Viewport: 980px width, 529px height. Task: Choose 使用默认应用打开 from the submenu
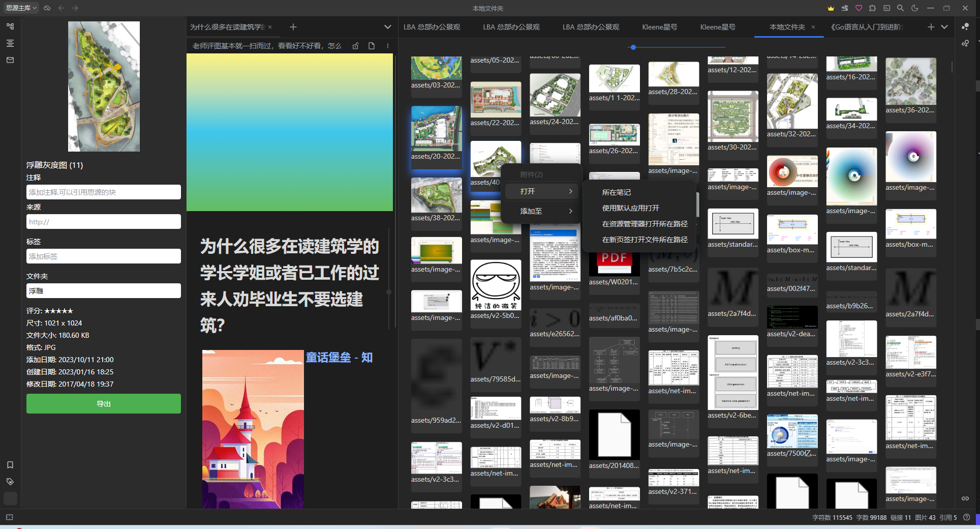[x=630, y=208]
